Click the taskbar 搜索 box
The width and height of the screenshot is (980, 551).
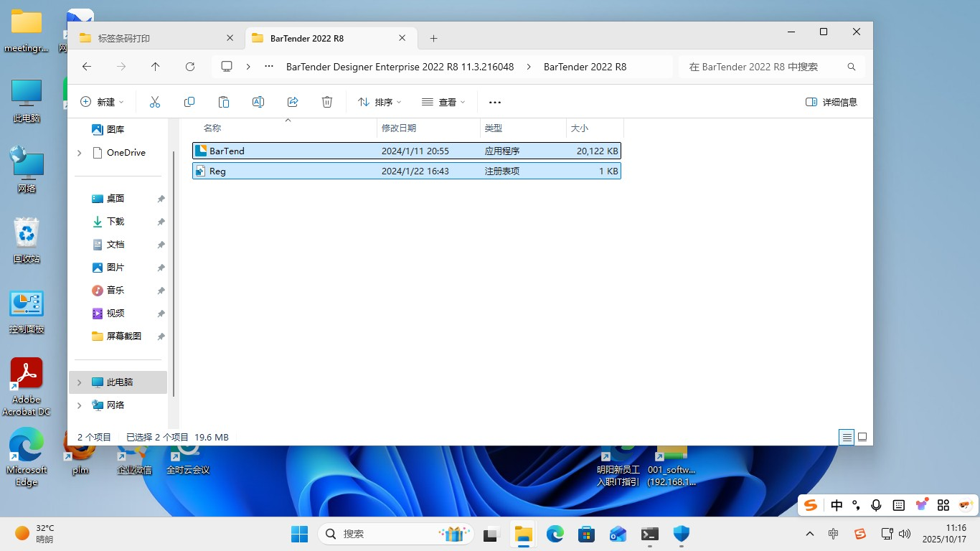click(395, 534)
